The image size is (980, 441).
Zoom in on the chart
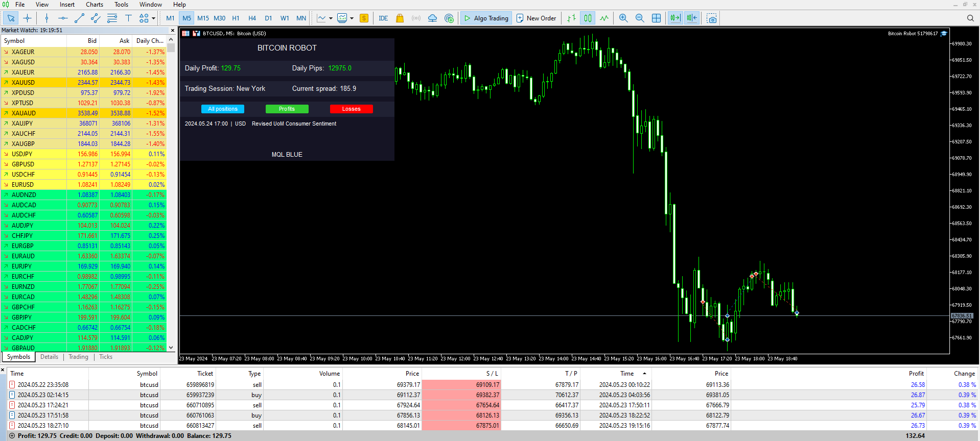tap(623, 18)
